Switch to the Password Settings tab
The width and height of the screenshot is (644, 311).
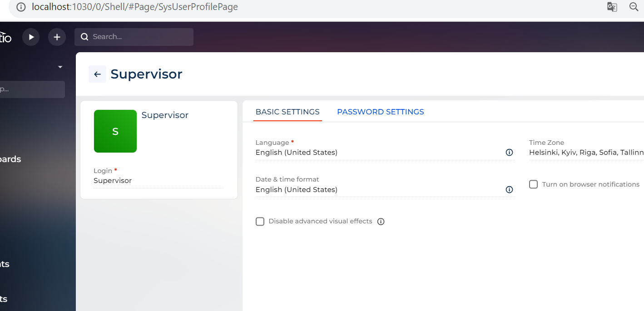[x=381, y=112]
